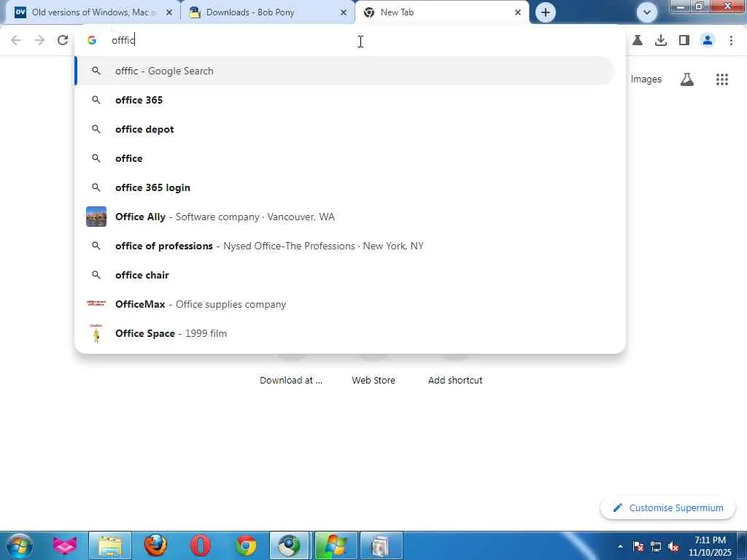This screenshot has width=747, height=560.
Task: Reload the page with the refresh icon
Action: point(63,40)
